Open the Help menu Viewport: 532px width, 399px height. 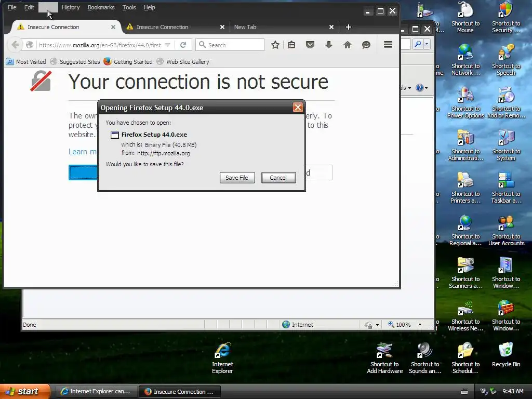tap(149, 7)
